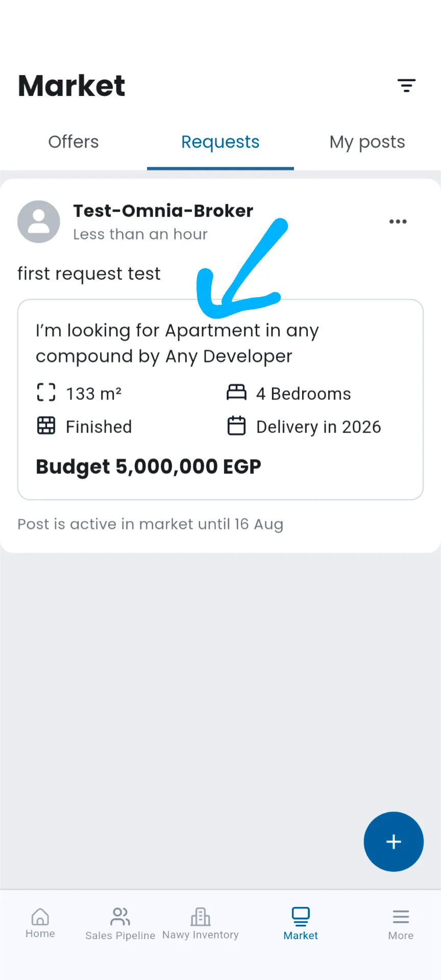The width and height of the screenshot is (441, 980).
Task: Click the Finished finishing-type icon
Action: (46, 425)
